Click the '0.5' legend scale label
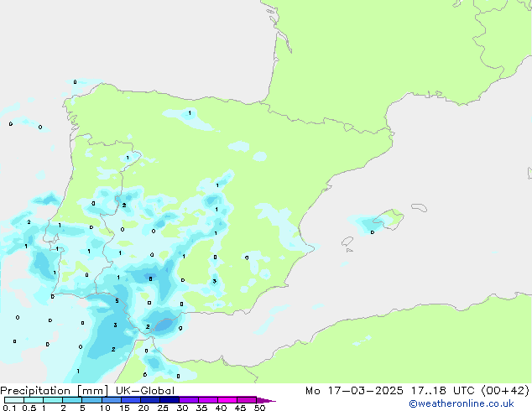The width and height of the screenshot is (532, 411). [29, 408]
